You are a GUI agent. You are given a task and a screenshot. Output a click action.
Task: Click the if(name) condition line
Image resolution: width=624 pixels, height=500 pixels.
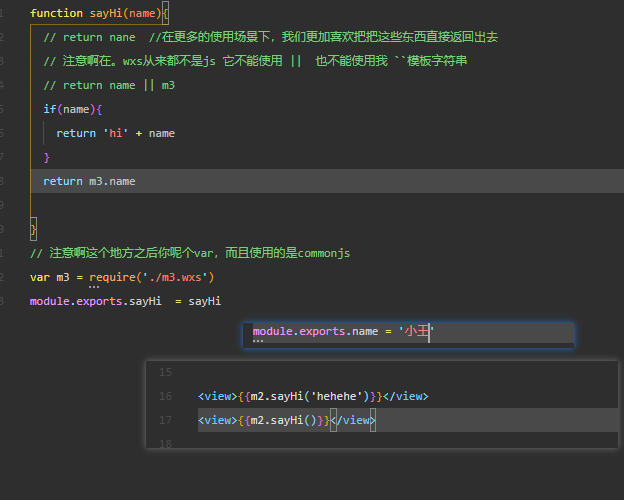(x=73, y=109)
